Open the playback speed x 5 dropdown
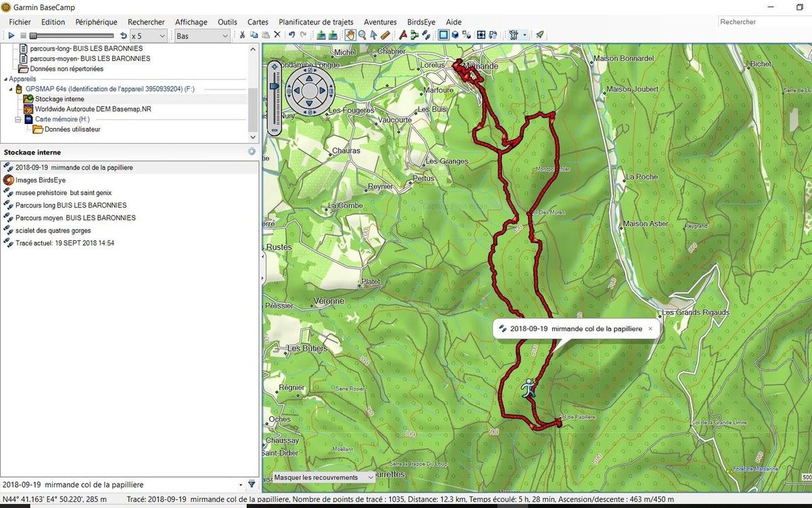This screenshot has height=508, width=812. (148, 35)
